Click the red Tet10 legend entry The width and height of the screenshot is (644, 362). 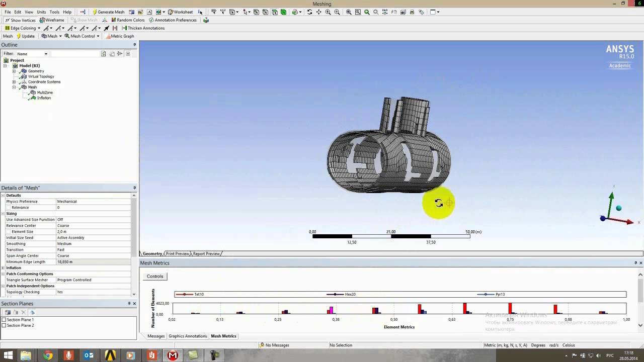point(190,294)
